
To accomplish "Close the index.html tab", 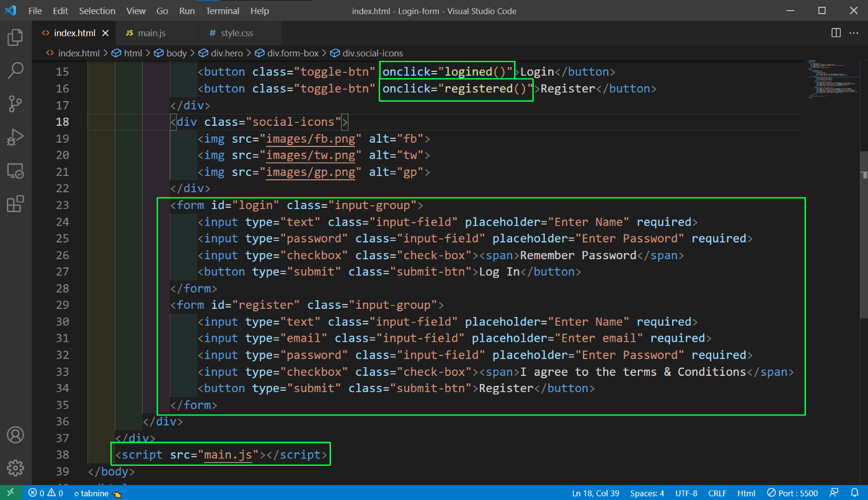I will (105, 33).
